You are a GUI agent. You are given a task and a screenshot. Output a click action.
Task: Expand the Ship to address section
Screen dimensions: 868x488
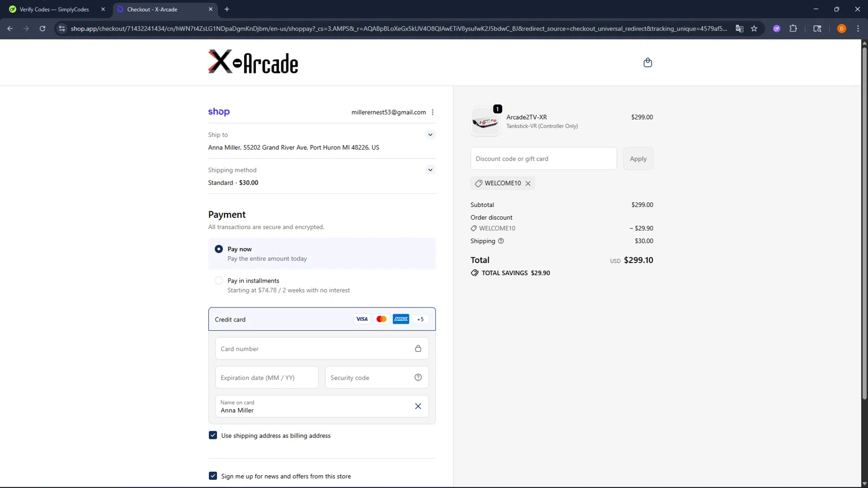(x=430, y=135)
